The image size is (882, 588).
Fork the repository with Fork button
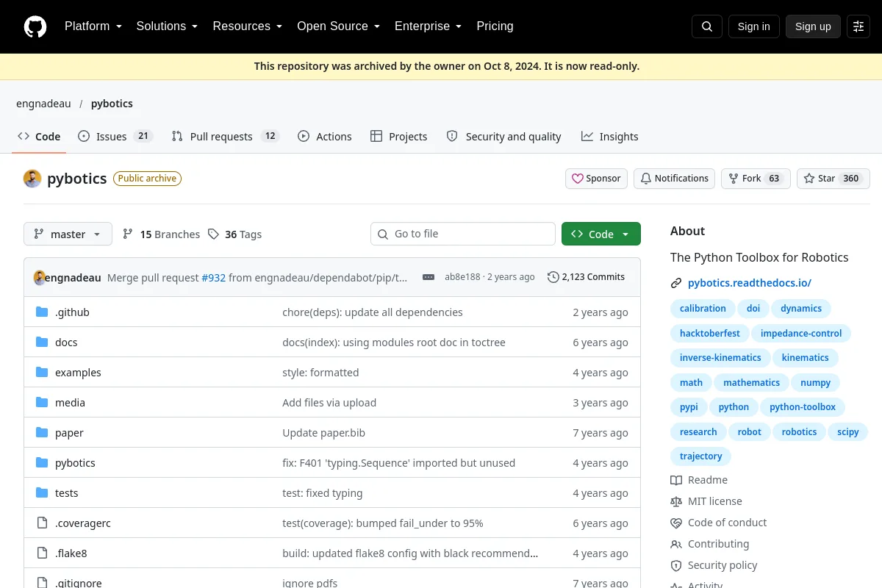(756, 179)
